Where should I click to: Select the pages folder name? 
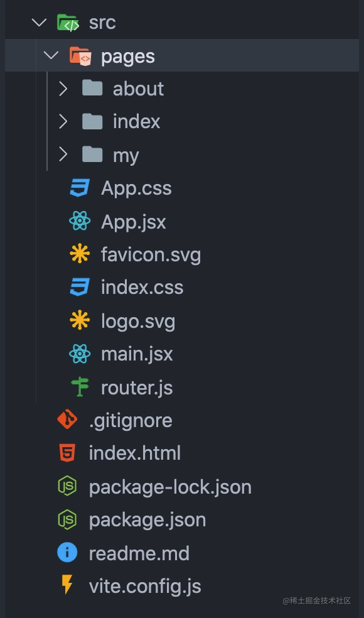127,57
